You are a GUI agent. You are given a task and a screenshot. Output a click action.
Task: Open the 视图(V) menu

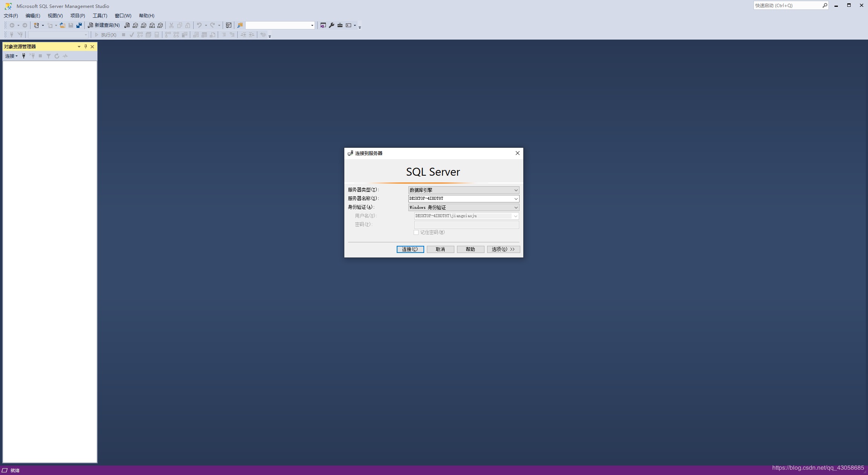[x=55, y=15]
